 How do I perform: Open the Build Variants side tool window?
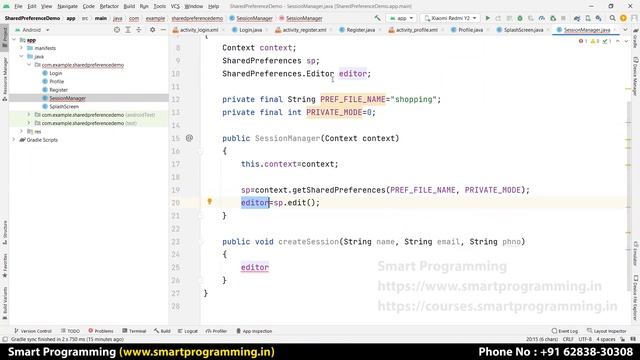[x=4, y=304]
